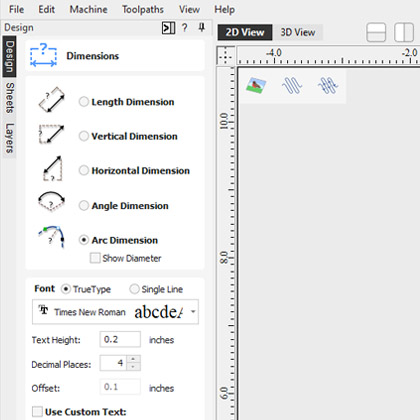This screenshot has width=420, height=420.
Task: Switch to the 3D View tab
Action: pos(298,32)
